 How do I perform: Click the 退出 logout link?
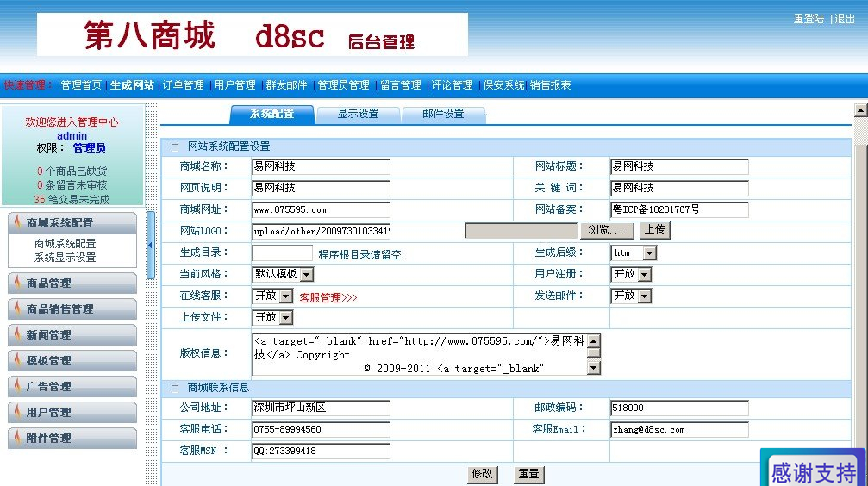click(x=845, y=19)
